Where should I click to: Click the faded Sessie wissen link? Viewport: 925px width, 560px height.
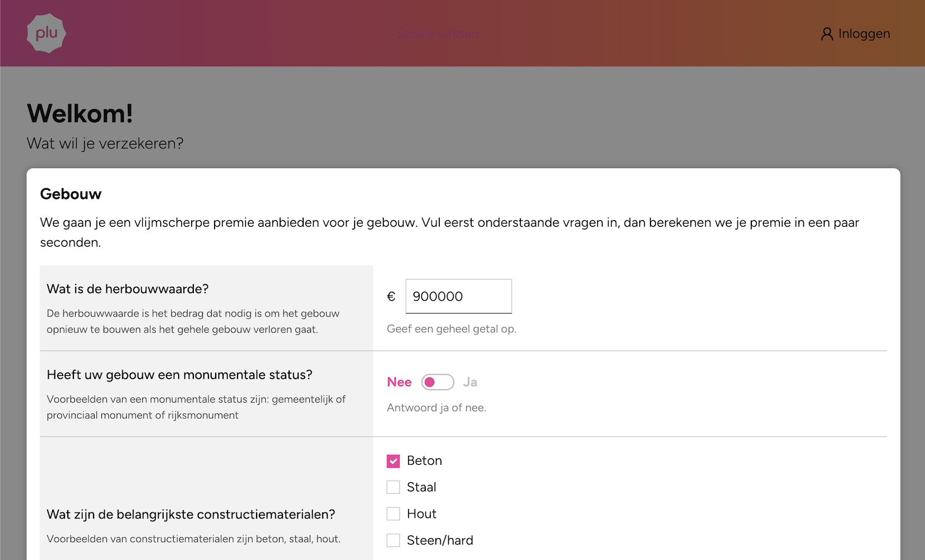point(438,34)
